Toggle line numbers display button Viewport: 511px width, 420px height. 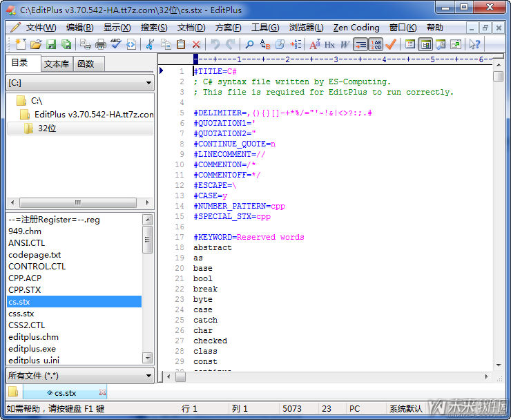coord(376,44)
